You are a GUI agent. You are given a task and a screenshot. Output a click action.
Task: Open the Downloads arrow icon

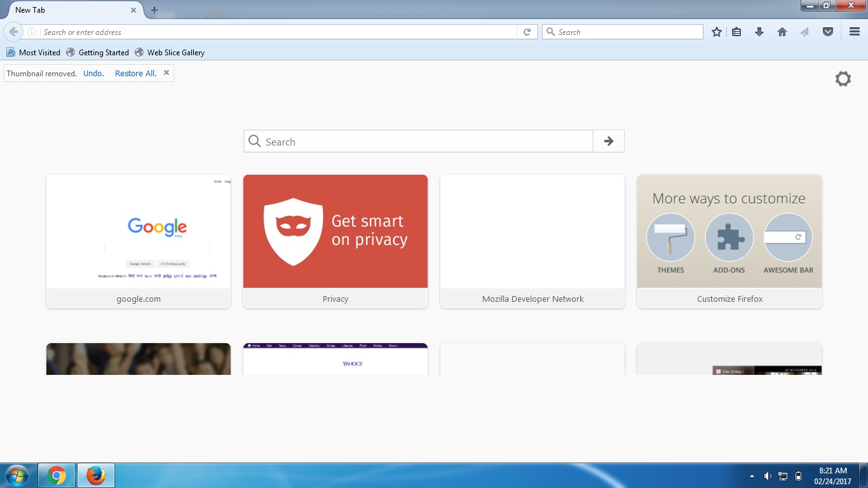pyautogui.click(x=759, y=32)
